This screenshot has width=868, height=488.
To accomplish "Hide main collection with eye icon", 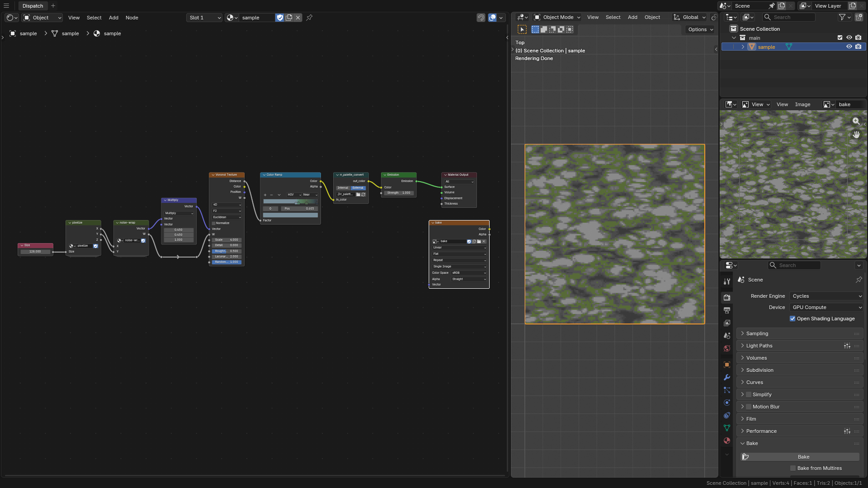I will (x=849, y=38).
